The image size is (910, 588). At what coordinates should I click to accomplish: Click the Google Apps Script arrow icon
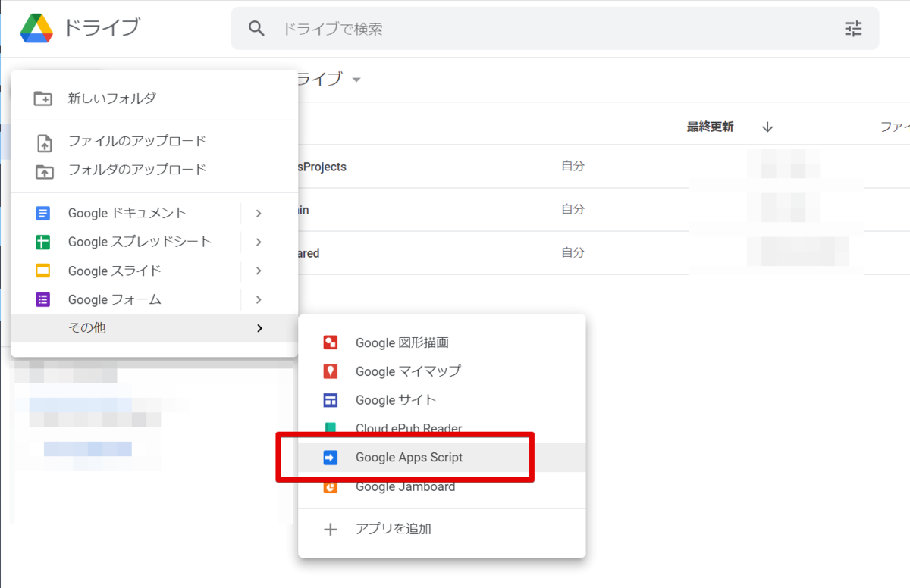(x=330, y=458)
